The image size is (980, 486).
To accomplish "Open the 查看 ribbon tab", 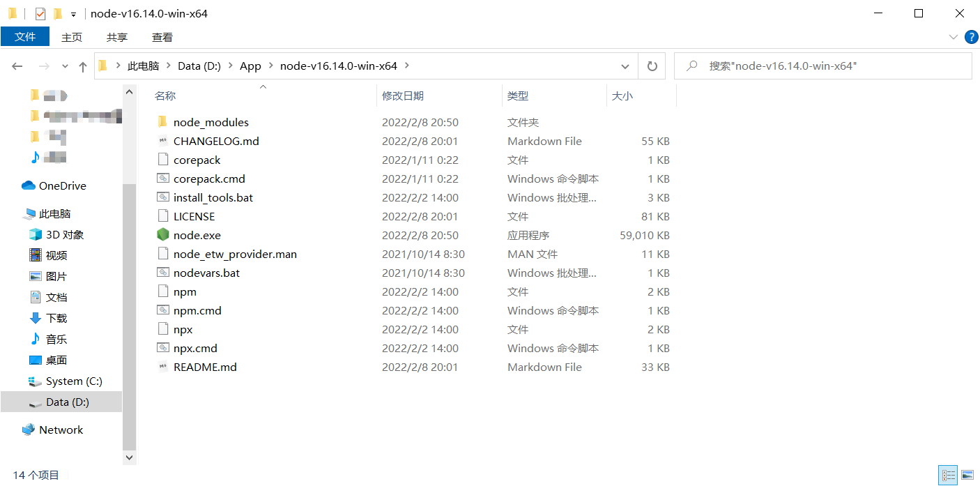I will click(162, 37).
